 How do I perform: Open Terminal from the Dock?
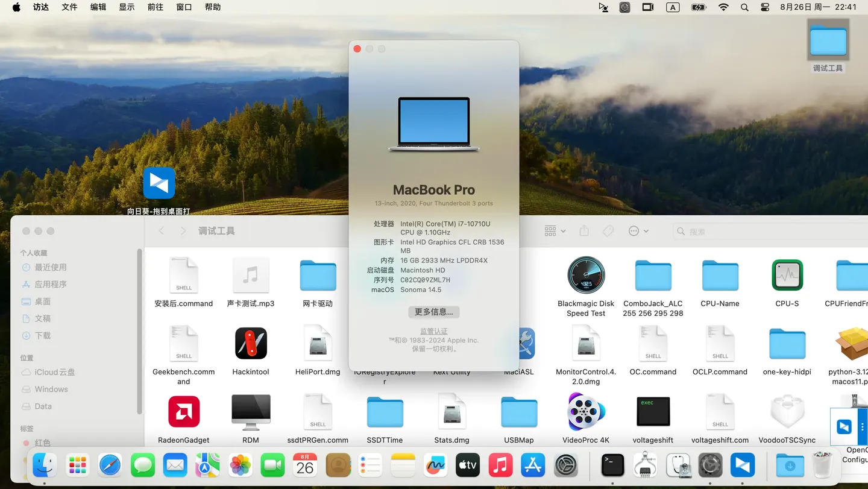[x=612, y=465]
